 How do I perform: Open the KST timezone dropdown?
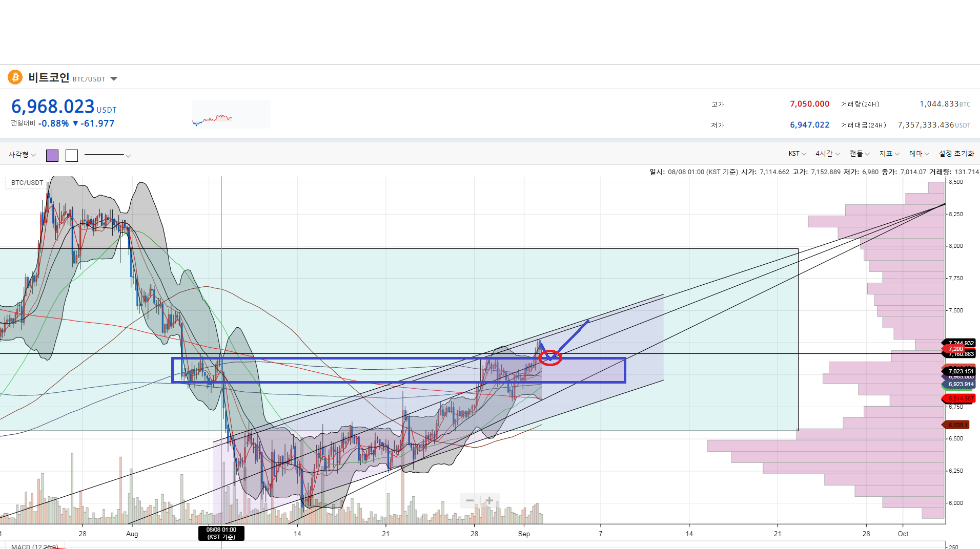point(797,154)
